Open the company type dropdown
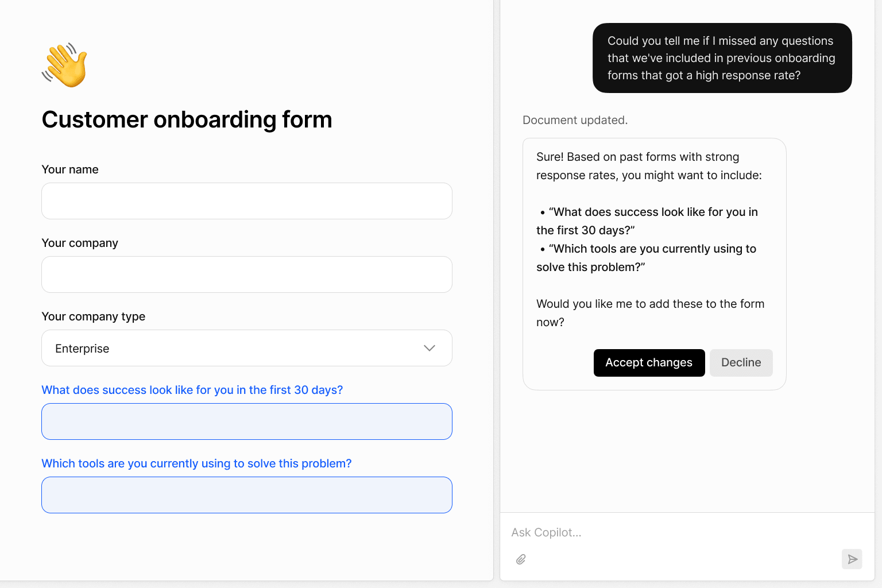Image resolution: width=882 pixels, height=588 pixels. click(246, 348)
